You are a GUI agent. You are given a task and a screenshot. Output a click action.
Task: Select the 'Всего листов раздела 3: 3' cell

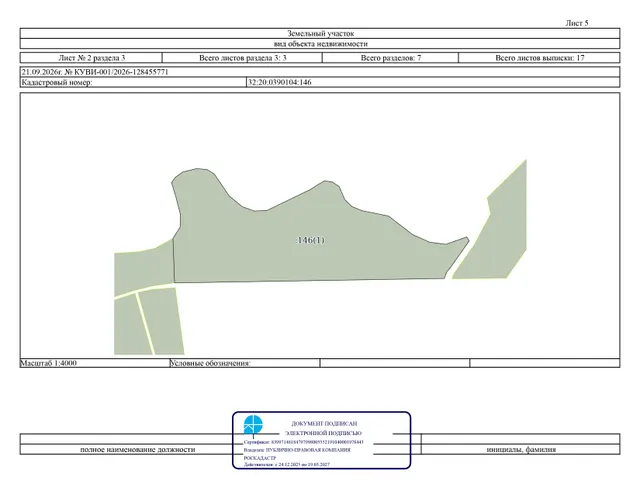(242, 58)
